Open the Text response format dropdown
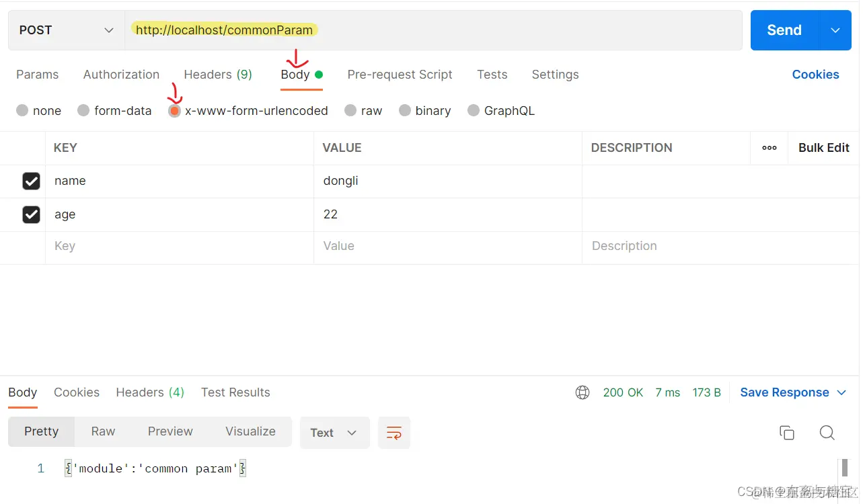Screen dimensions: 863x504 pos(334,433)
